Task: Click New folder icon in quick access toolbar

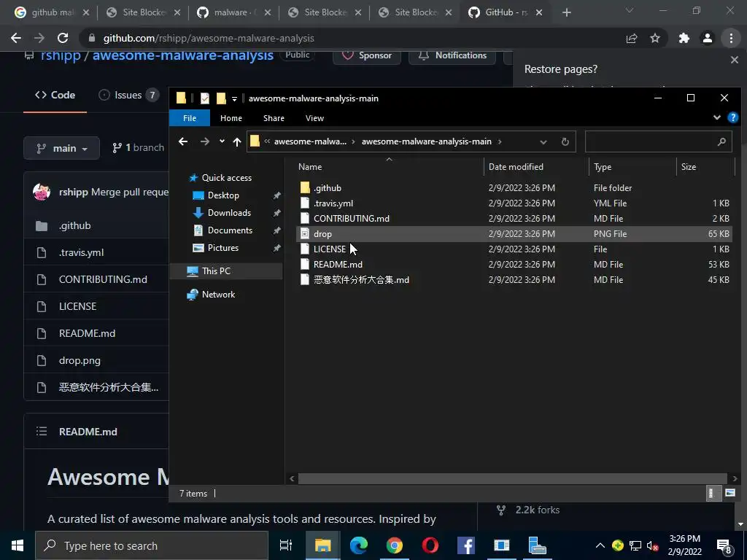Action: [221, 98]
